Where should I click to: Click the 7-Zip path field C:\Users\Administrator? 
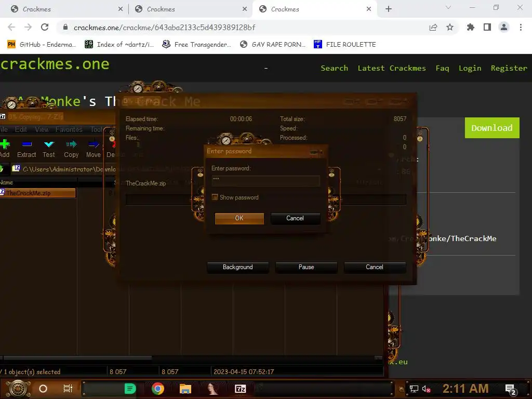pos(69,169)
